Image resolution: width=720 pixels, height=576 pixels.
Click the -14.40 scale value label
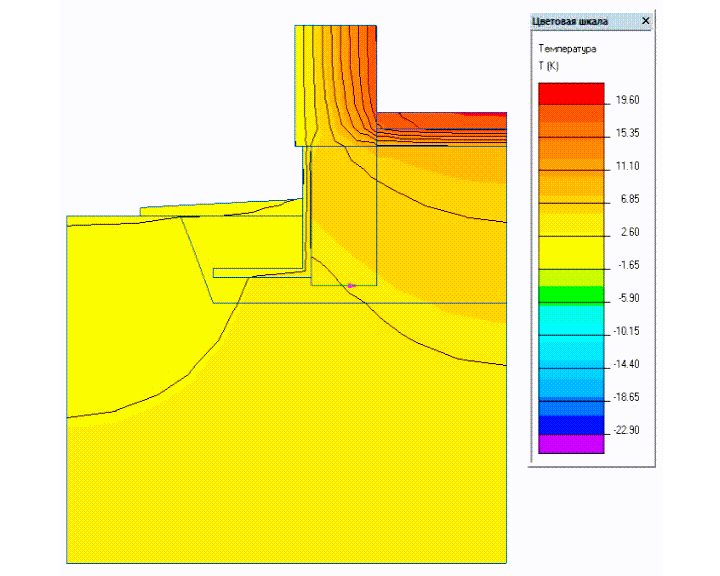627,364
